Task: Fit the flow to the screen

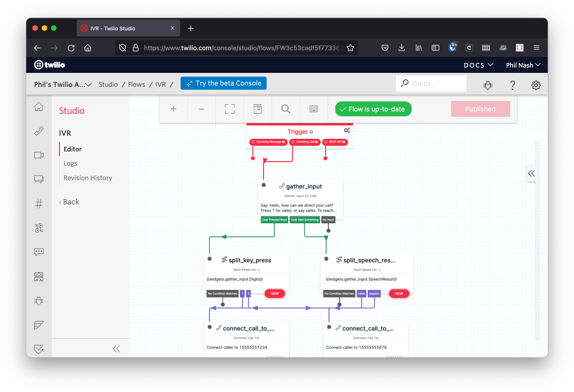Action: tap(230, 109)
